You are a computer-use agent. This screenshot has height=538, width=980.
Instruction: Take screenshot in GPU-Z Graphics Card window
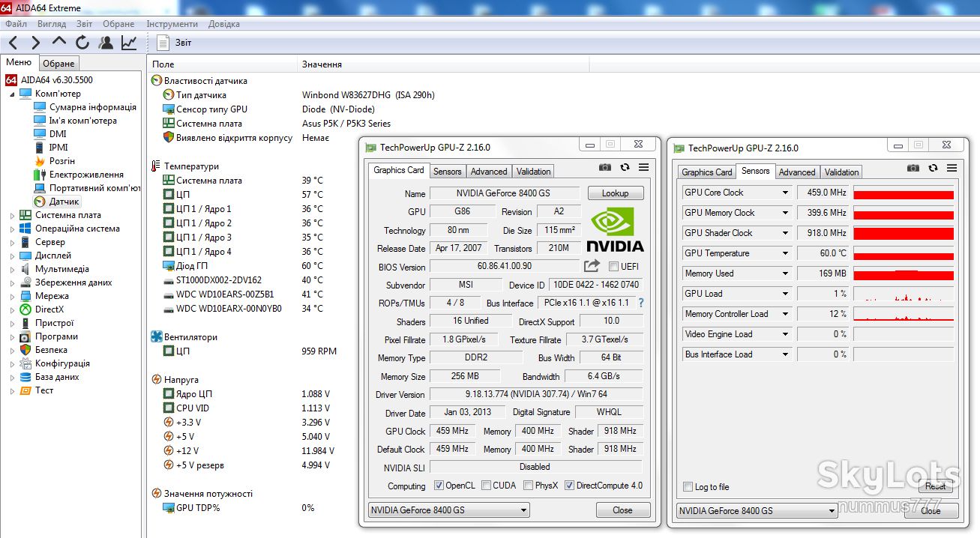click(605, 168)
